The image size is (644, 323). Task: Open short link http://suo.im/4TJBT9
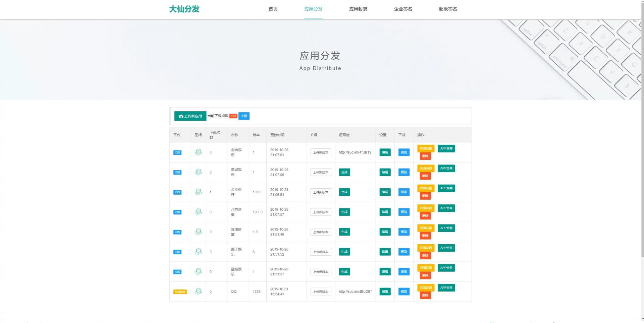coord(355,152)
